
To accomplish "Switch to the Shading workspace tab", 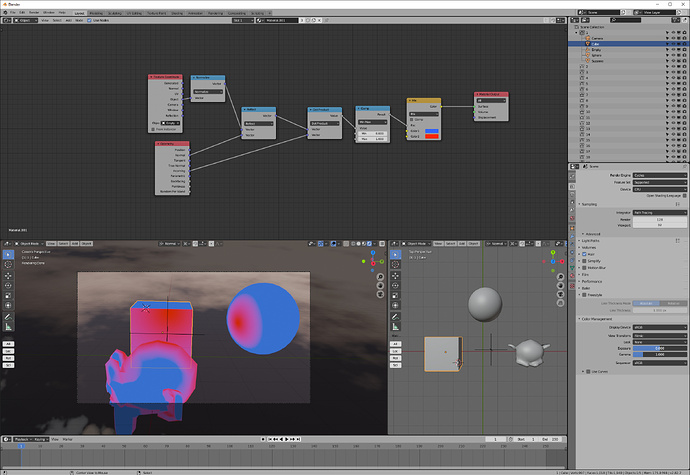I will [x=177, y=13].
